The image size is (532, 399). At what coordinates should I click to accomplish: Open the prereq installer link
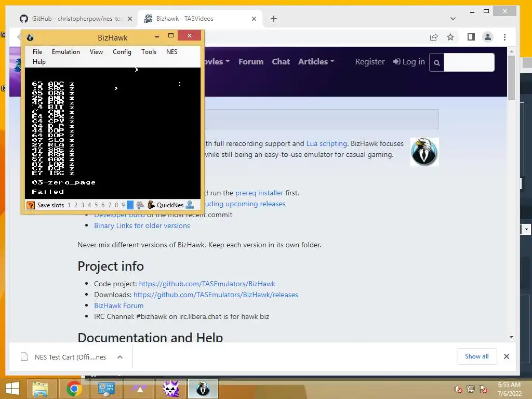tap(259, 193)
